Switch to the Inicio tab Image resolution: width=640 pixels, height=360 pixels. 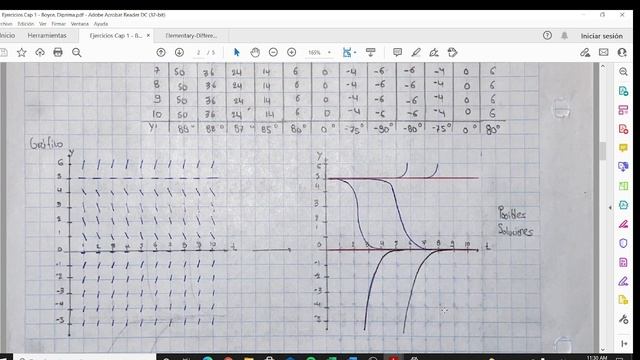coord(7,36)
